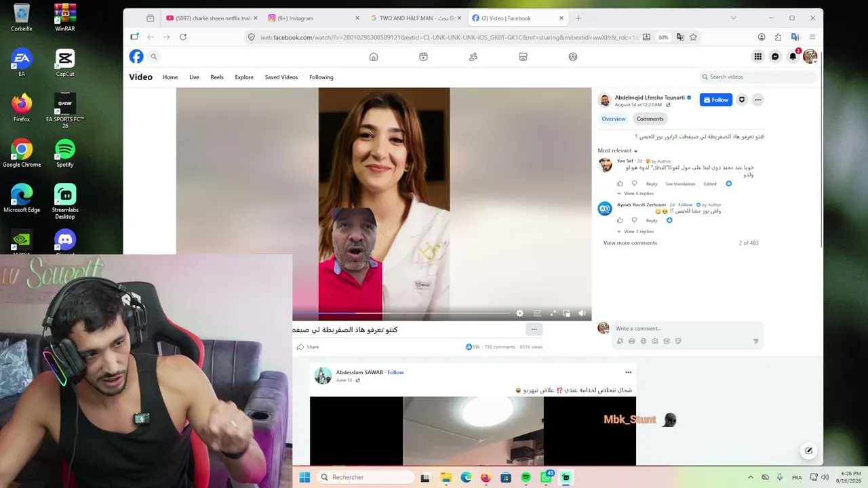The image size is (868, 488).
Task: Open the new message compose button
Action: [808, 451]
